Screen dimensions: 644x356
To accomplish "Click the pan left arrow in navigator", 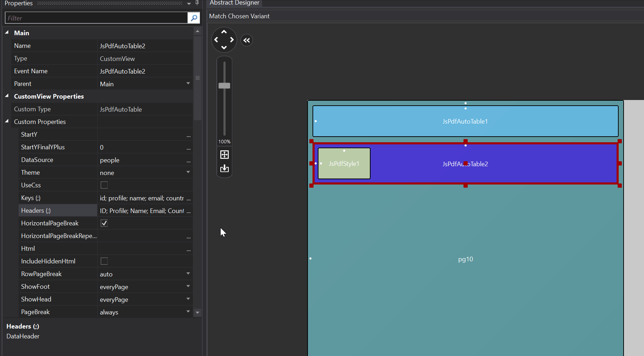I will point(216,40).
